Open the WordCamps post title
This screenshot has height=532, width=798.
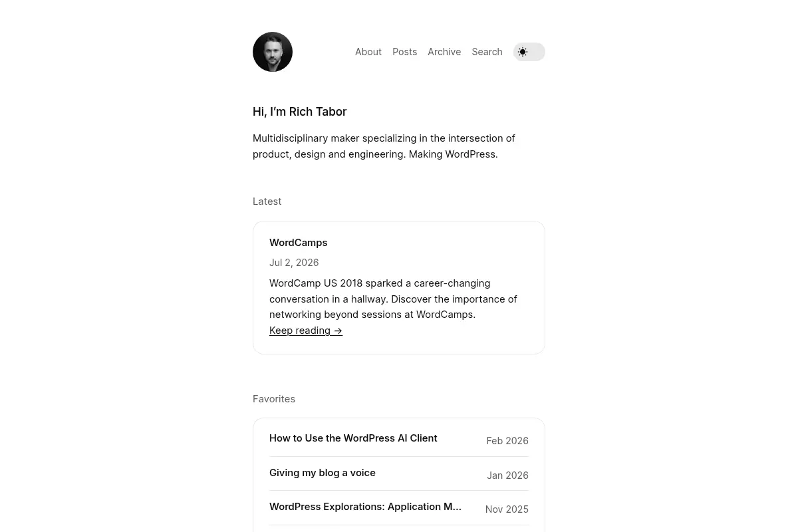[x=298, y=243]
